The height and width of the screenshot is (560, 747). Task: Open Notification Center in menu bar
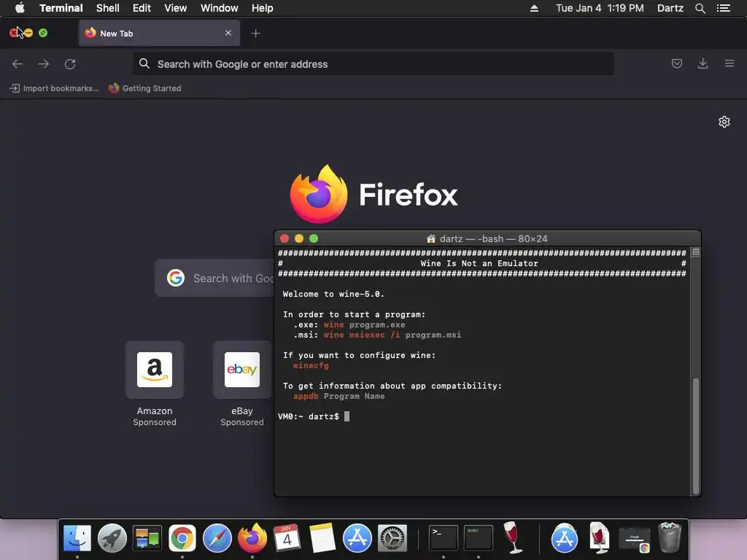[x=724, y=8]
